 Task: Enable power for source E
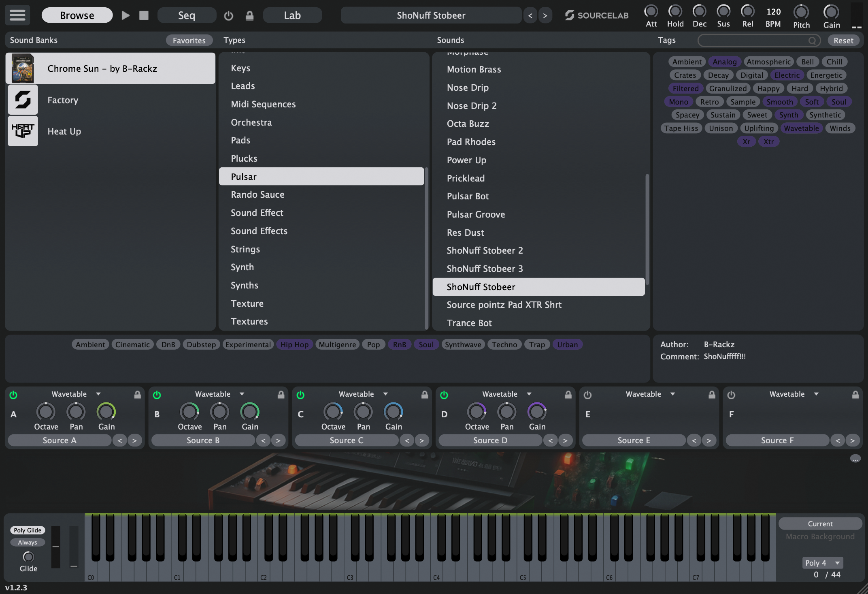point(587,395)
